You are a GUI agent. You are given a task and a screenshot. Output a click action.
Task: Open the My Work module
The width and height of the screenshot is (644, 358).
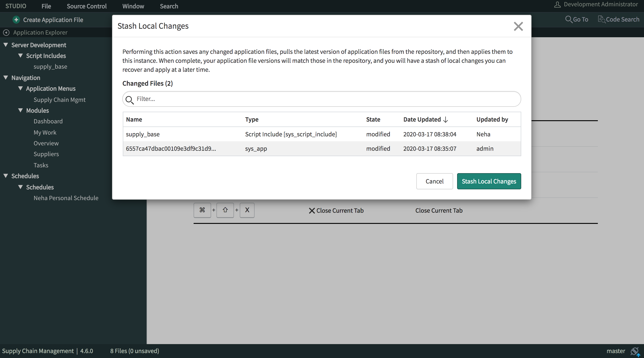tap(45, 132)
